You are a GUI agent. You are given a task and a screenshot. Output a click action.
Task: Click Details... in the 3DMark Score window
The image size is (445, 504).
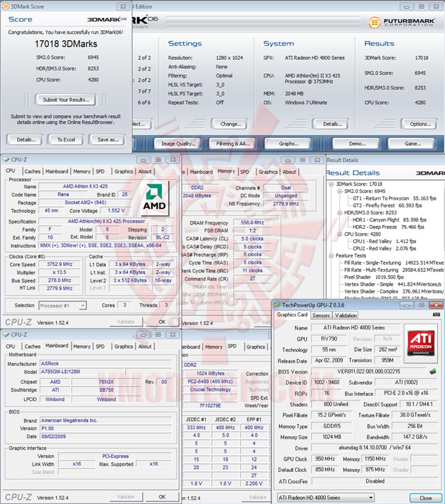(26, 140)
